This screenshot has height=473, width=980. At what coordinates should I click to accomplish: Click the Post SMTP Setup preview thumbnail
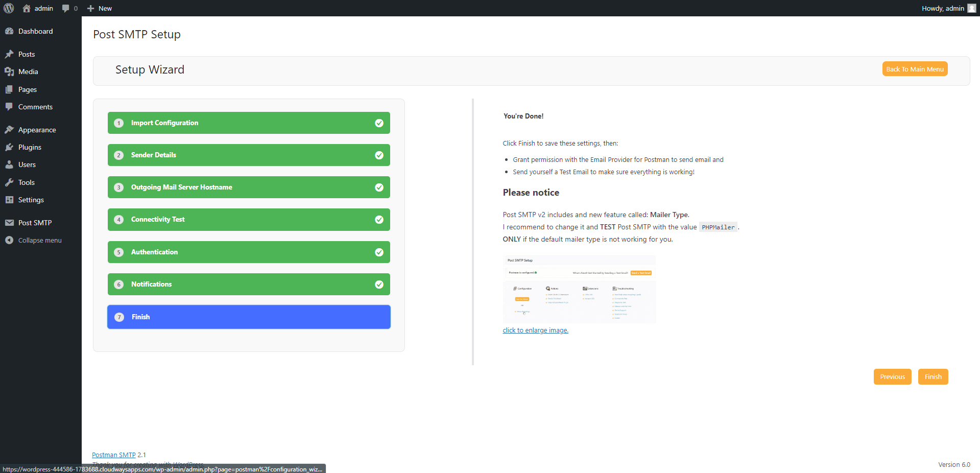(579, 289)
